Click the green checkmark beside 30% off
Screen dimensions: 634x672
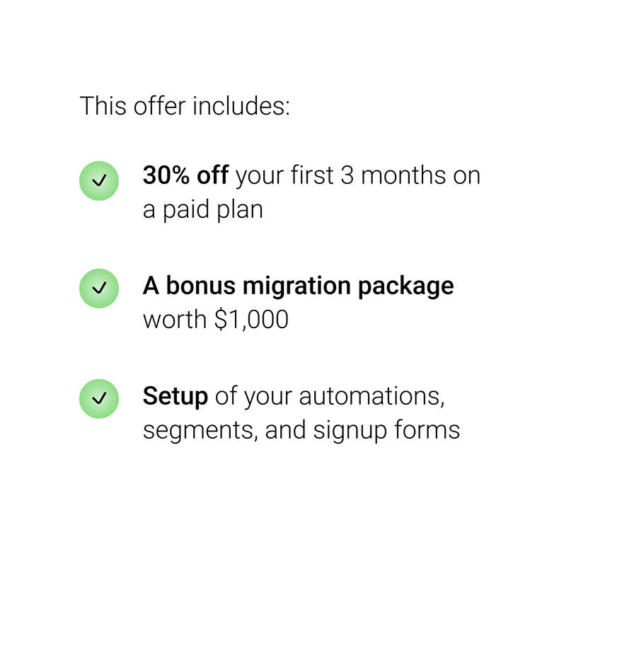(99, 181)
